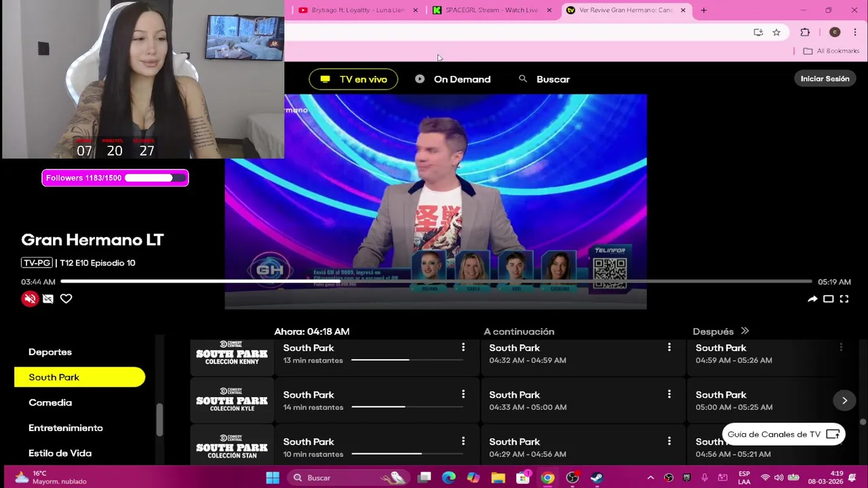Open Steam from the taskbar
This screenshot has width=868, height=488.
(597, 478)
